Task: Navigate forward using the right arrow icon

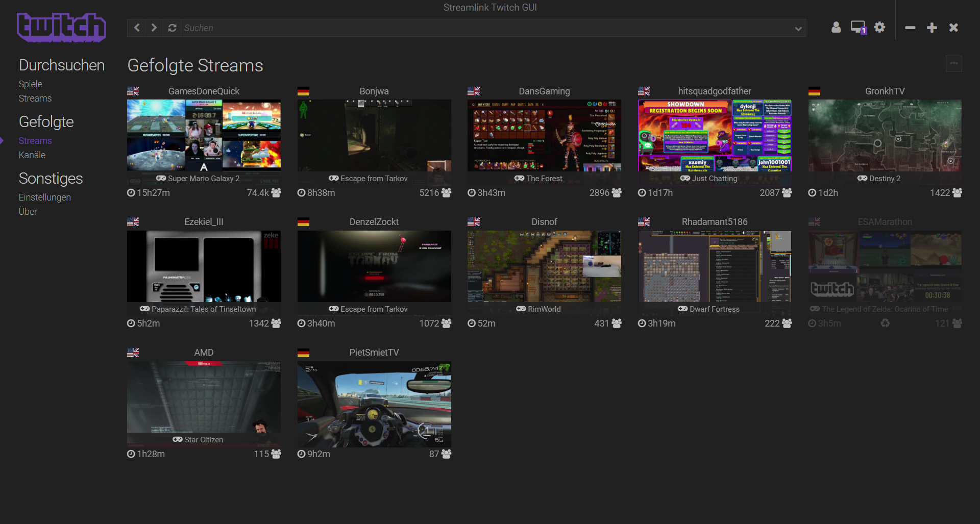Action: 154,28
